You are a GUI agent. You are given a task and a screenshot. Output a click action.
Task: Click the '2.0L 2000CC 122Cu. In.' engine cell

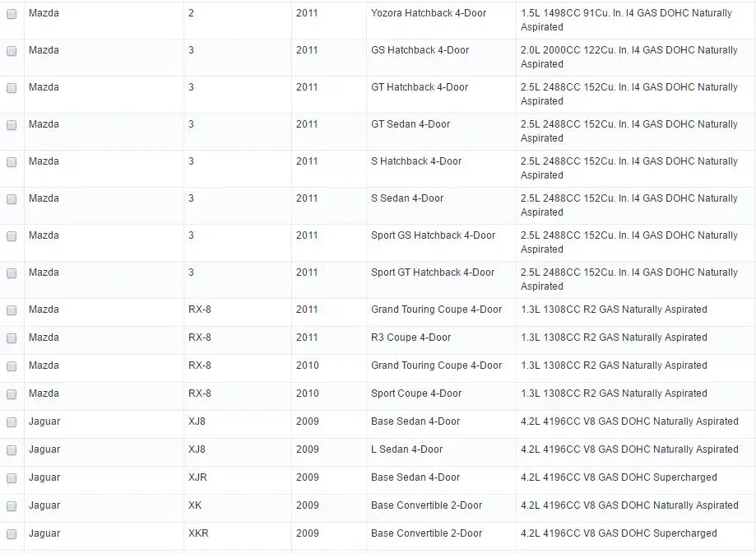(x=633, y=58)
